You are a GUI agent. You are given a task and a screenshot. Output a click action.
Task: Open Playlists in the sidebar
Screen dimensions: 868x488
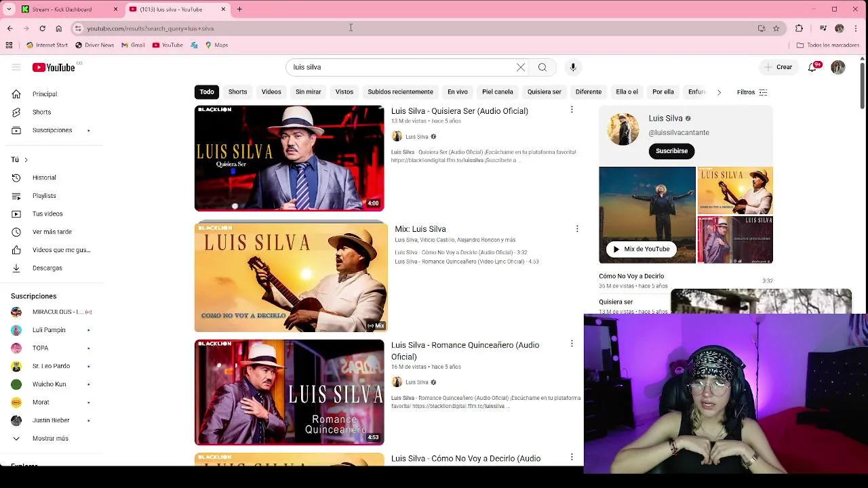click(45, 196)
